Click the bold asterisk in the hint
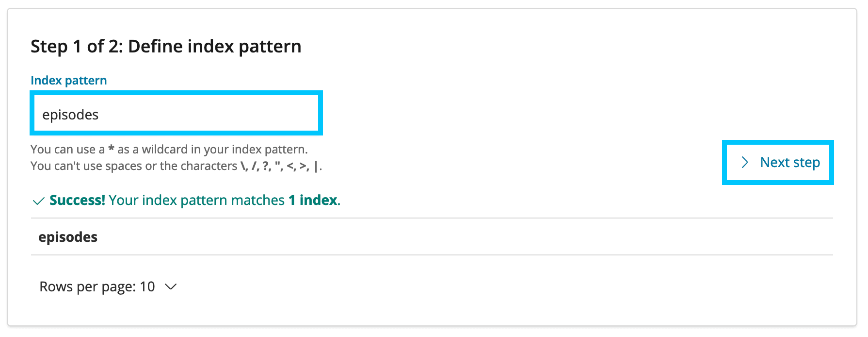The height and width of the screenshot is (337, 868). click(111, 149)
